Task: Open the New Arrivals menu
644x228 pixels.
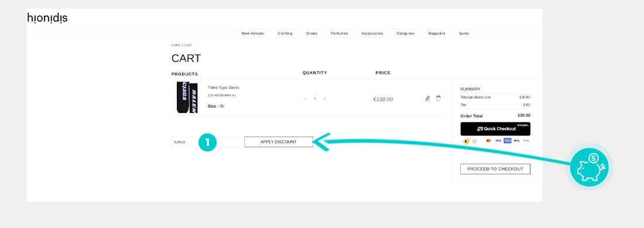Action: click(x=252, y=33)
